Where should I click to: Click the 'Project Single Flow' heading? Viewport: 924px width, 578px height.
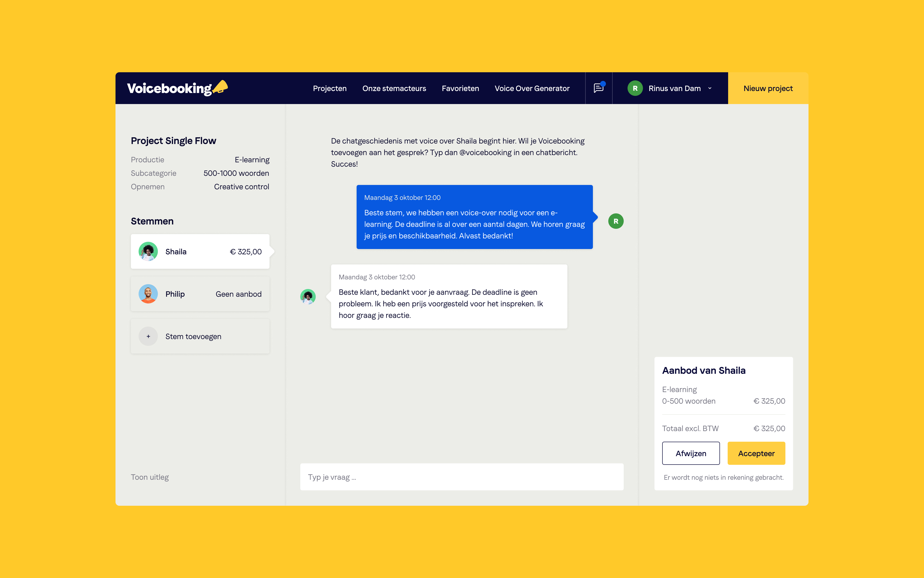coord(173,141)
